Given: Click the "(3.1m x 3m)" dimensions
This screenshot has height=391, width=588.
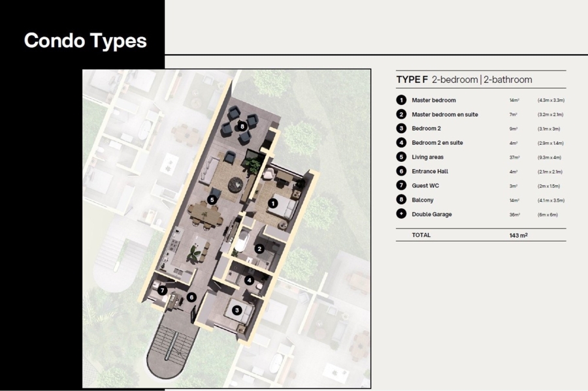Looking at the screenshot, I should pyautogui.click(x=549, y=129).
